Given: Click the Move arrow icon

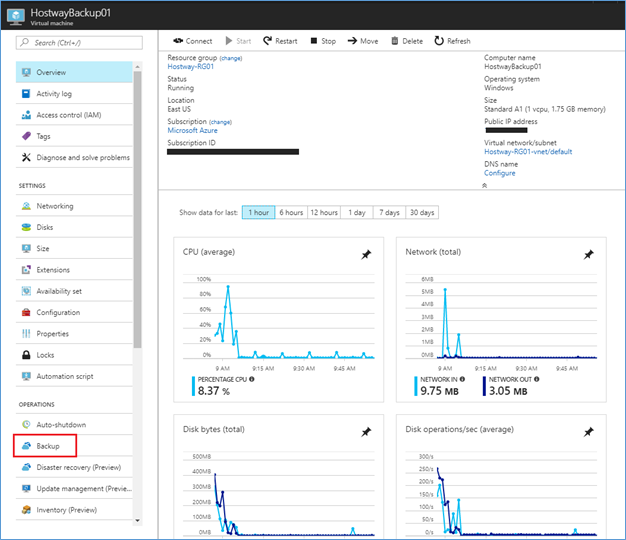Looking at the screenshot, I should tap(352, 41).
